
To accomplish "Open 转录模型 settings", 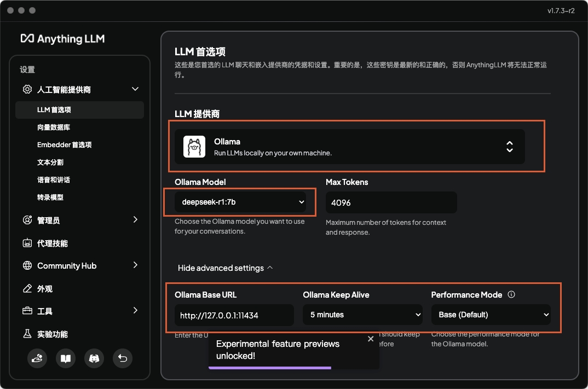I will [x=50, y=198].
